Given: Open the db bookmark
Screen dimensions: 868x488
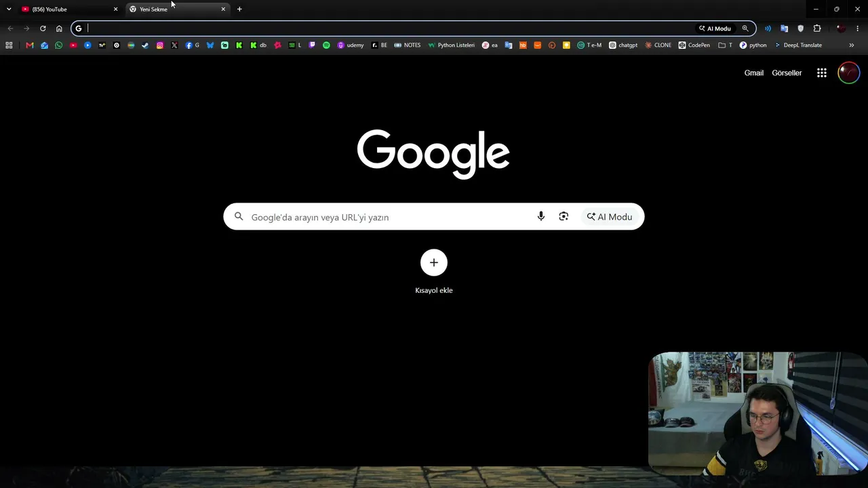Looking at the screenshot, I should click(258, 45).
